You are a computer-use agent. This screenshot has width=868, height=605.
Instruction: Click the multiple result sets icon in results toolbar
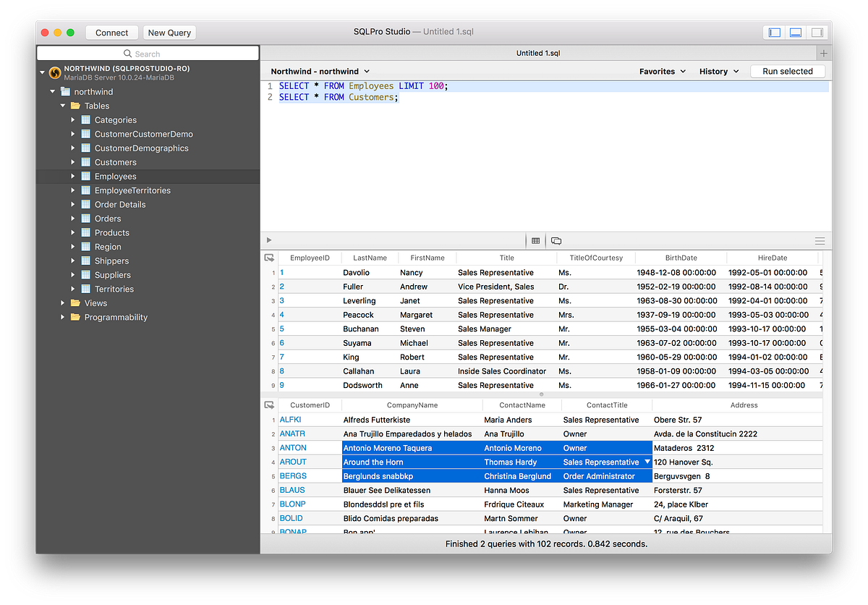click(x=556, y=240)
